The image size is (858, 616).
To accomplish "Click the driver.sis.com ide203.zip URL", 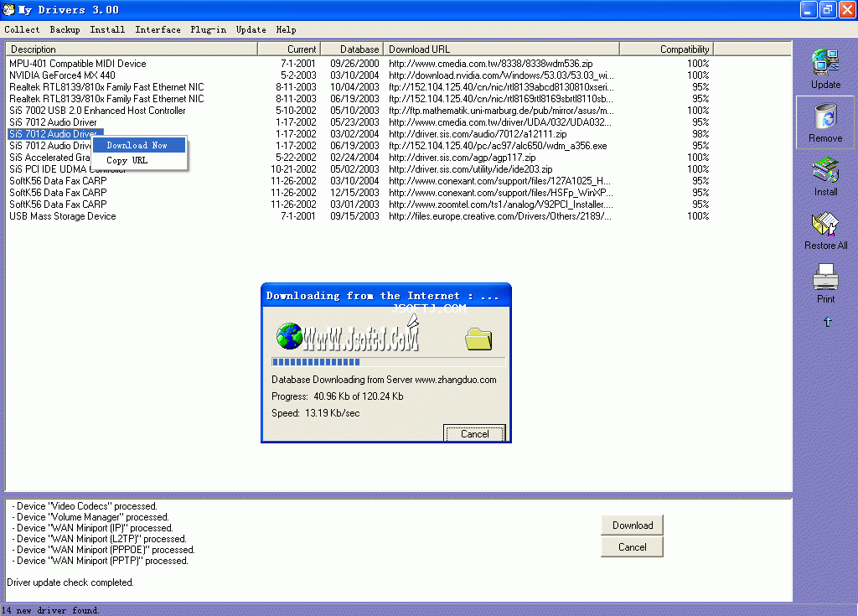I will click(x=471, y=169).
